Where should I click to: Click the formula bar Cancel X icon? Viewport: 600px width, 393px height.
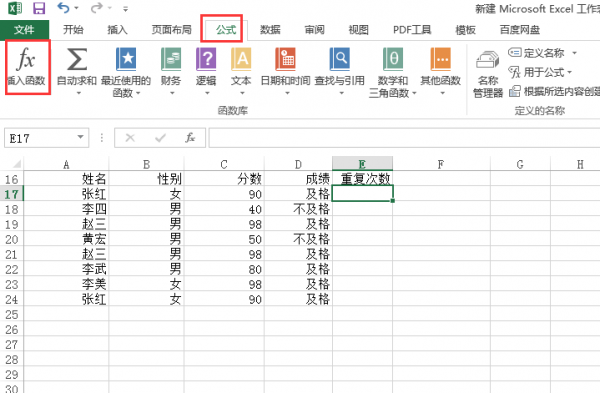tap(130, 138)
